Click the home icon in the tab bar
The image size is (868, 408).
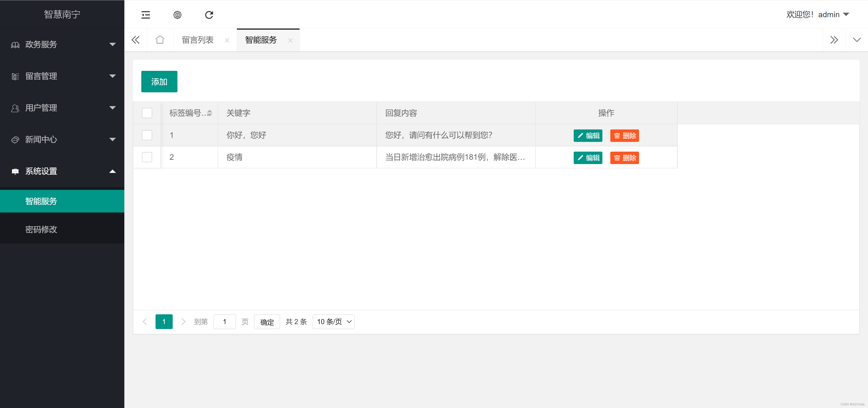pos(160,39)
